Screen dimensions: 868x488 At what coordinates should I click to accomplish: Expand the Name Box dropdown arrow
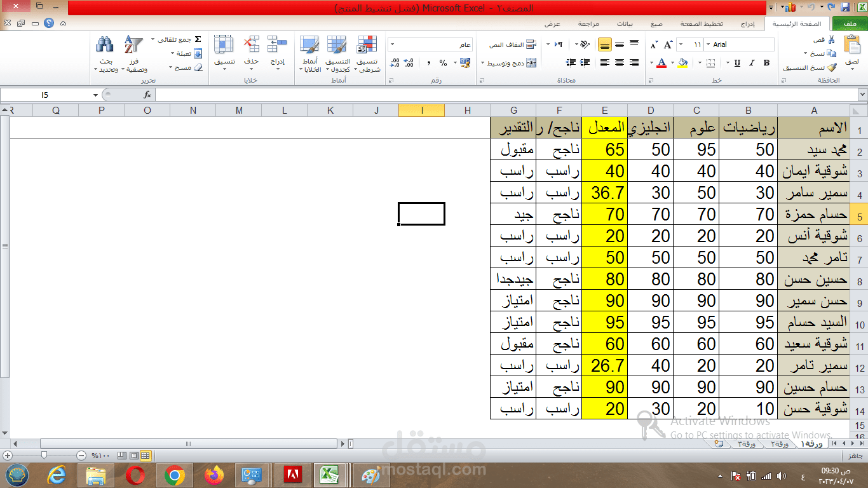pos(95,95)
